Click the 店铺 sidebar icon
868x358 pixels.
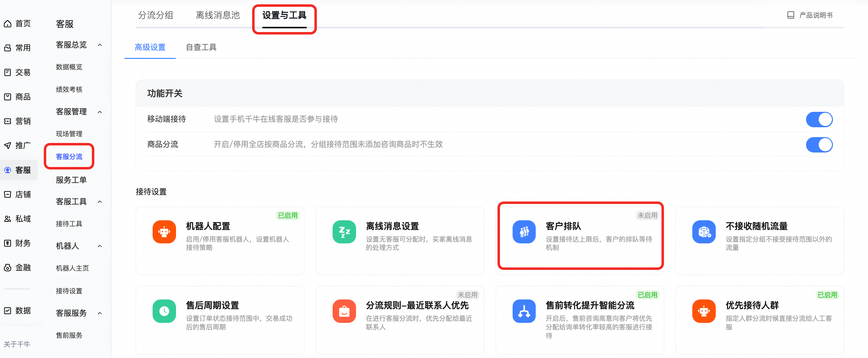point(7,194)
